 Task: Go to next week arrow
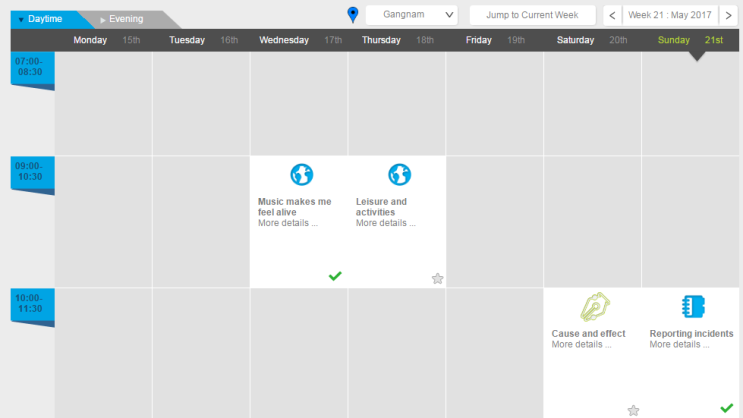(728, 15)
